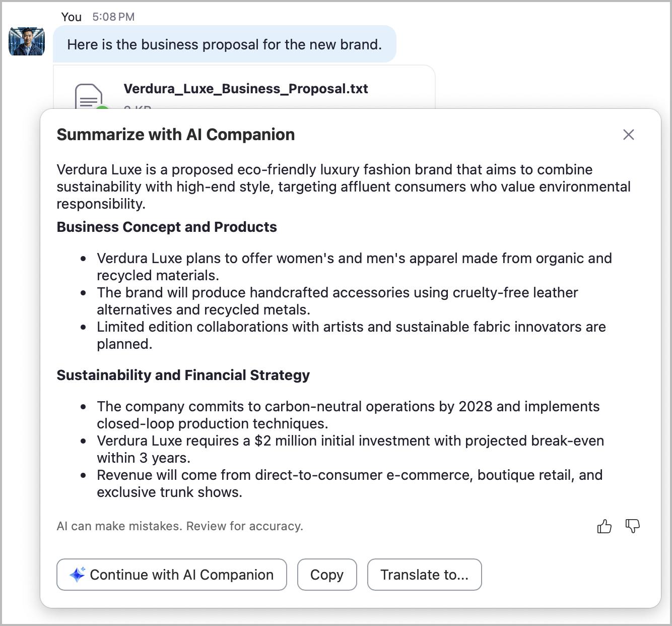Click the Summarize with AI Companion title
672x626 pixels.
(x=176, y=135)
